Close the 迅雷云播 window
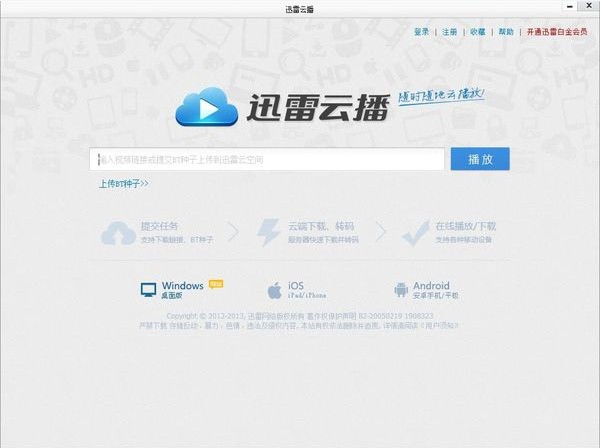The height and width of the screenshot is (448, 600). click(x=589, y=6)
